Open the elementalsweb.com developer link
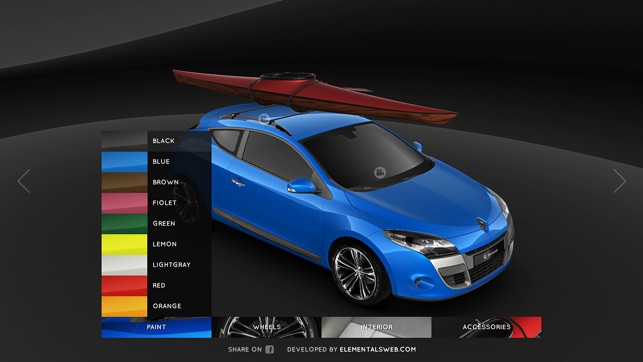This screenshot has height=362, width=643. tap(378, 350)
